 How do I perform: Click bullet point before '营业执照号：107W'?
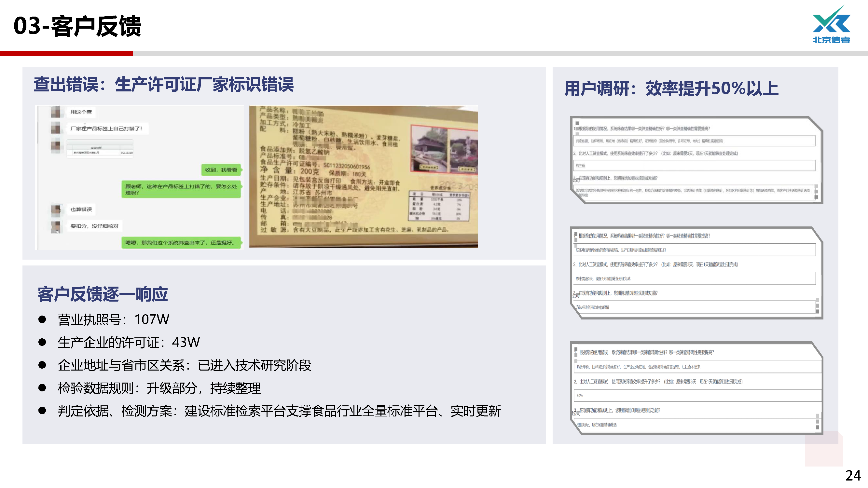pyautogui.click(x=42, y=319)
